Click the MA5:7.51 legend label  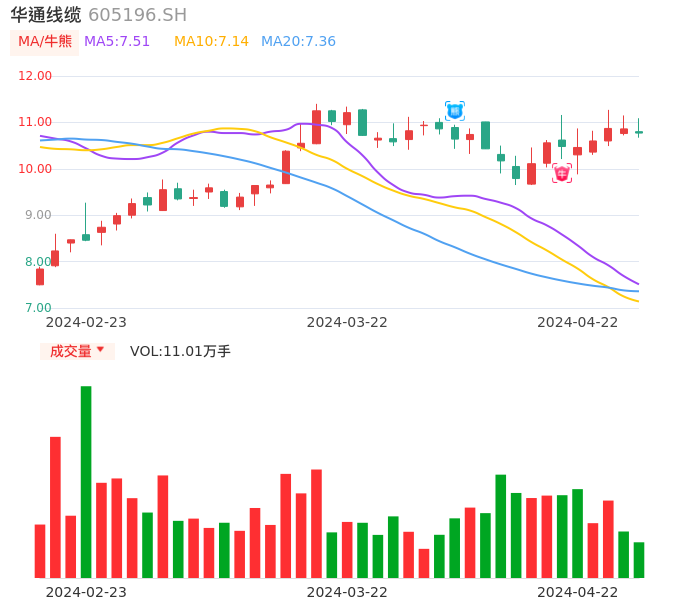pyautogui.click(x=117, y=42)
